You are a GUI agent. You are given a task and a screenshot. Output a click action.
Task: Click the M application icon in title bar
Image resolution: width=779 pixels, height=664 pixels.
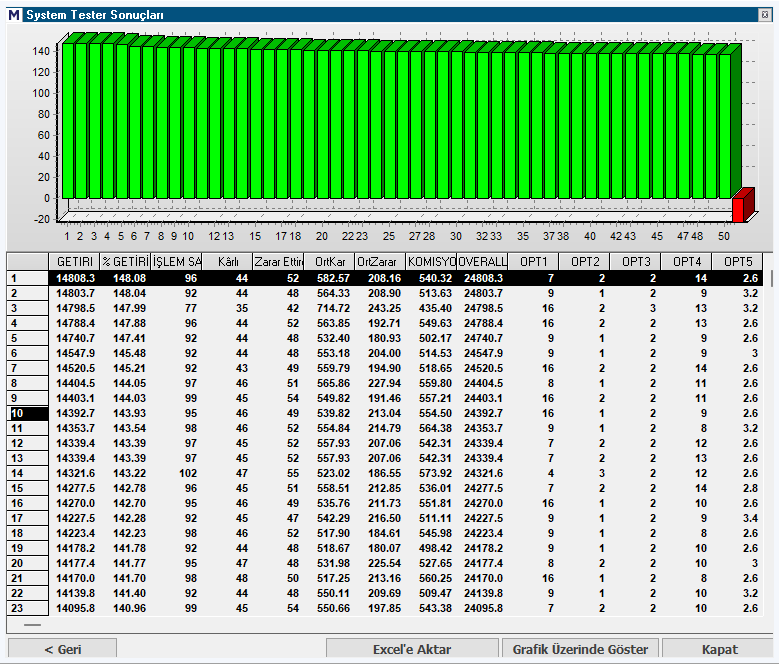[14, 15]
